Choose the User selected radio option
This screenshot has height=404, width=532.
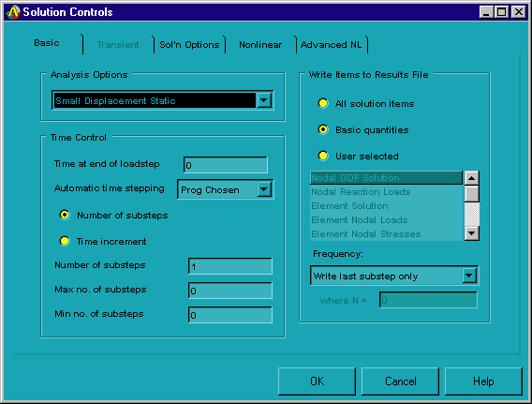click(x=323, y=156)
